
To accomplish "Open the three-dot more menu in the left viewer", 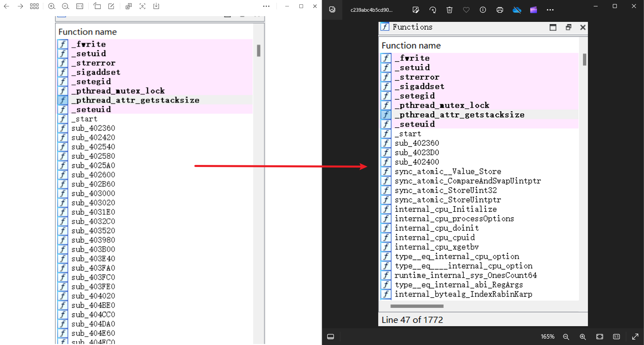I will click(x=266, y=6).
